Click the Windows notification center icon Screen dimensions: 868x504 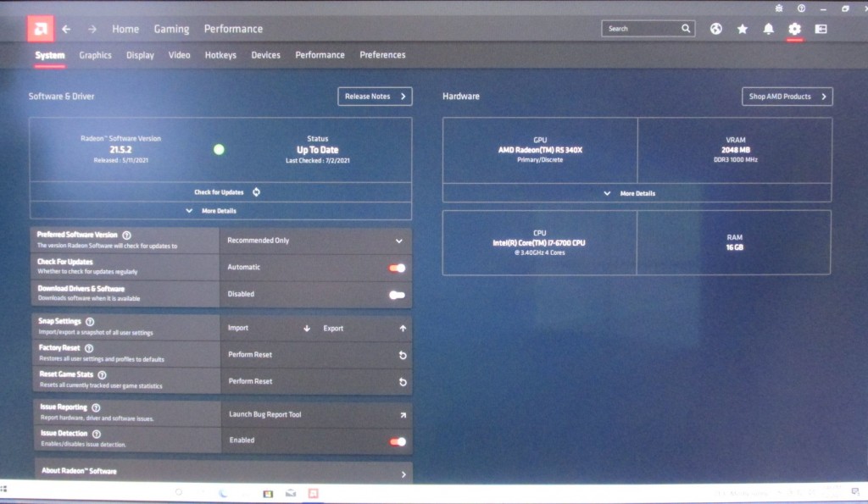(x=855, y=491)
